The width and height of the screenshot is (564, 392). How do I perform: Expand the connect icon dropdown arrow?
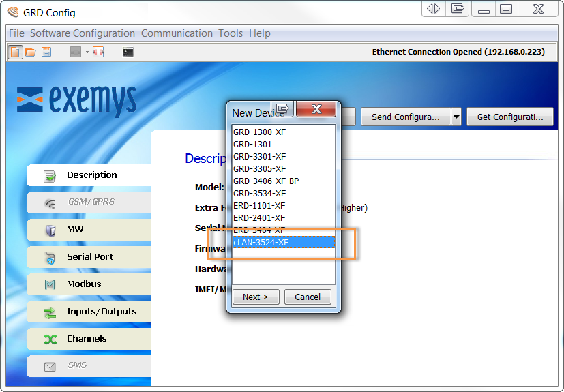[x=87, y=52]
